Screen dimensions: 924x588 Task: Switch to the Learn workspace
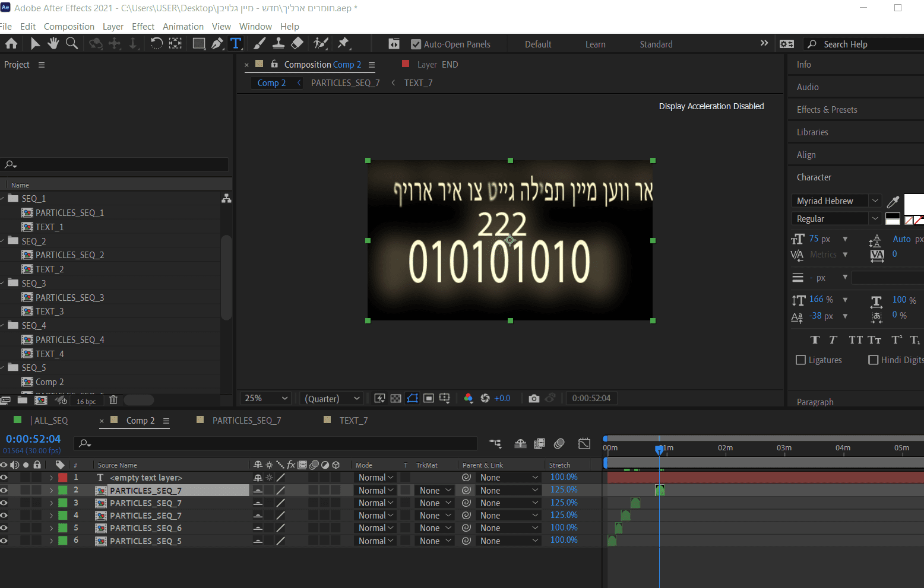[596, 45]
